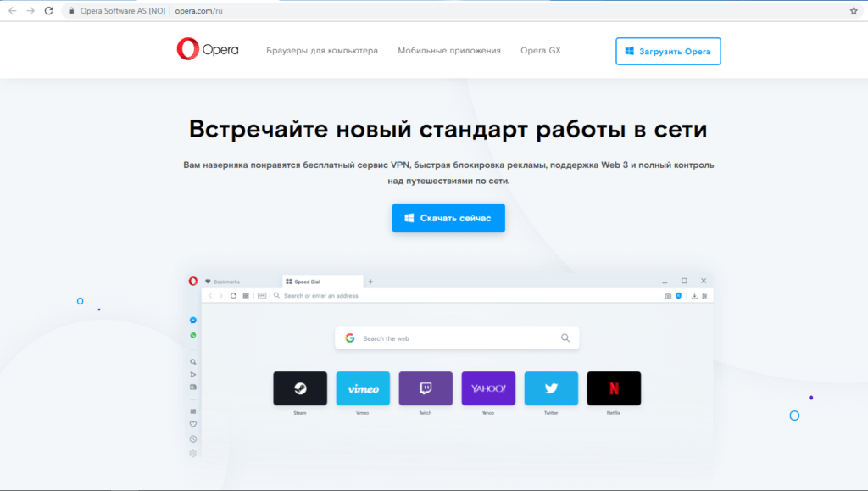
Task: Click the snapshot camera icon in mockup
Action: click(x=668, y=296)
